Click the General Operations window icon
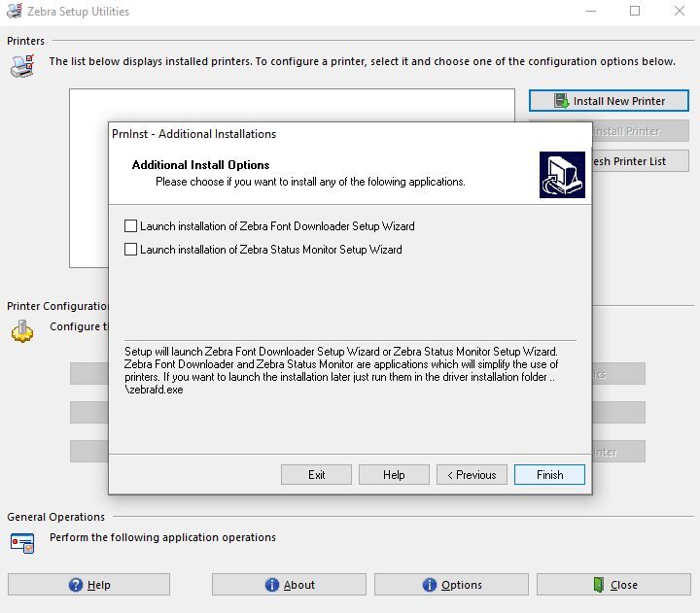This screenshot has width=700, height=613. (22, 543)
